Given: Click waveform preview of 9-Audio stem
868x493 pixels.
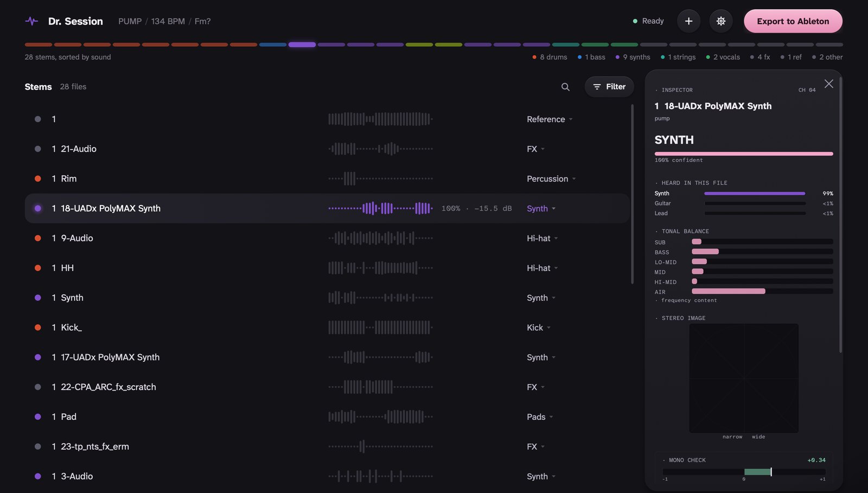Looking at the screenshot, I should click(380, 238).
